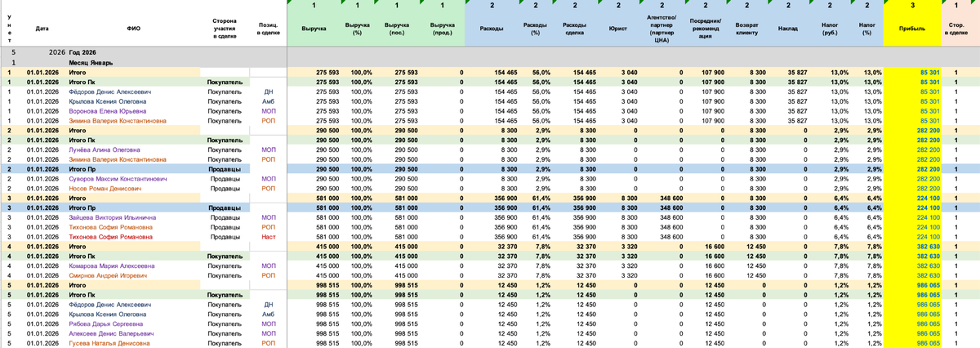Click Юрист value 8 300 in Зайцева row
This screenshot has width=980, height=348.
629,217
